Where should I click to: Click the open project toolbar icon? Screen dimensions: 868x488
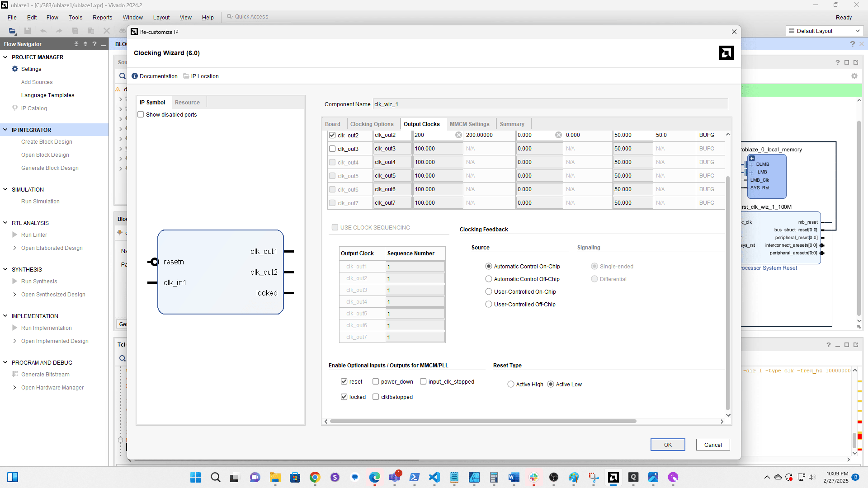[x=12, y=31]
